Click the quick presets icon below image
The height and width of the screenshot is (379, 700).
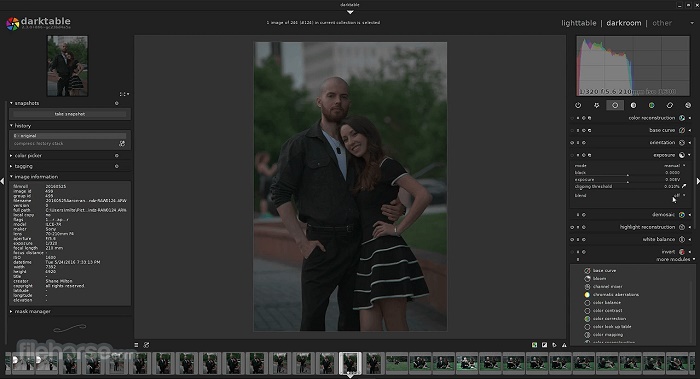coord(136,345)
